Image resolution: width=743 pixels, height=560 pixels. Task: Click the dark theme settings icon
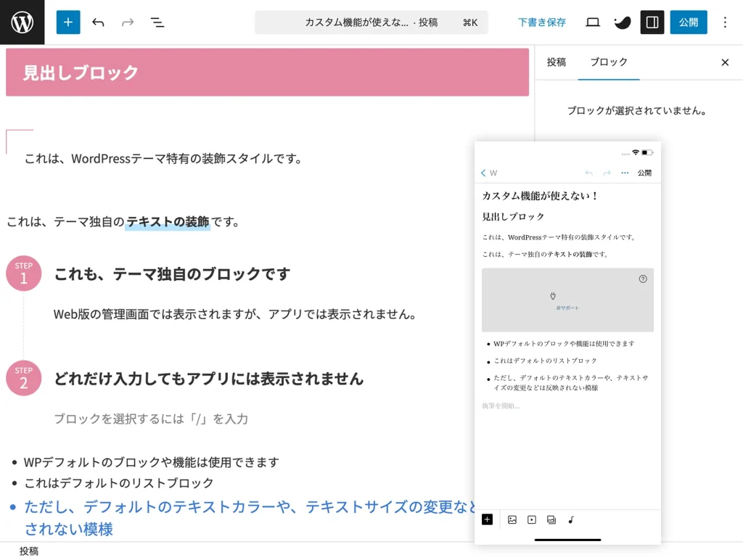point(622,22)
